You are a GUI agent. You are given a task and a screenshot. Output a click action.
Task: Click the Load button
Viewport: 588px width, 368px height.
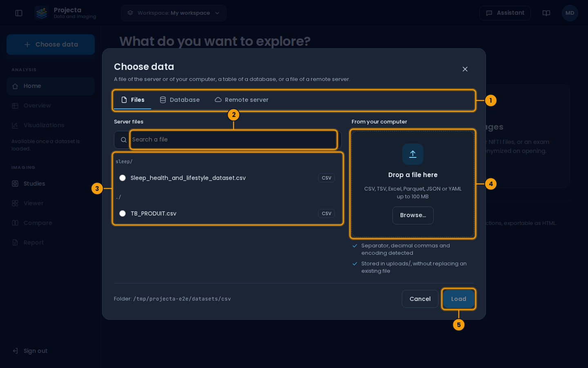point(459,299)
